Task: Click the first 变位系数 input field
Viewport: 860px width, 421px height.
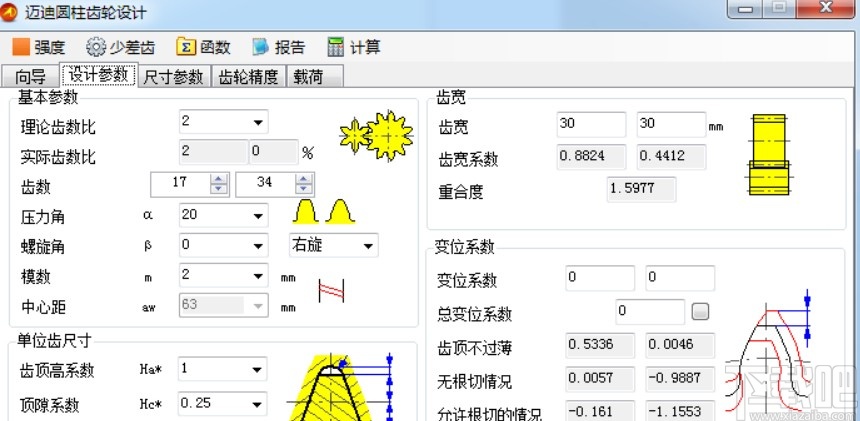Action: 600,278
